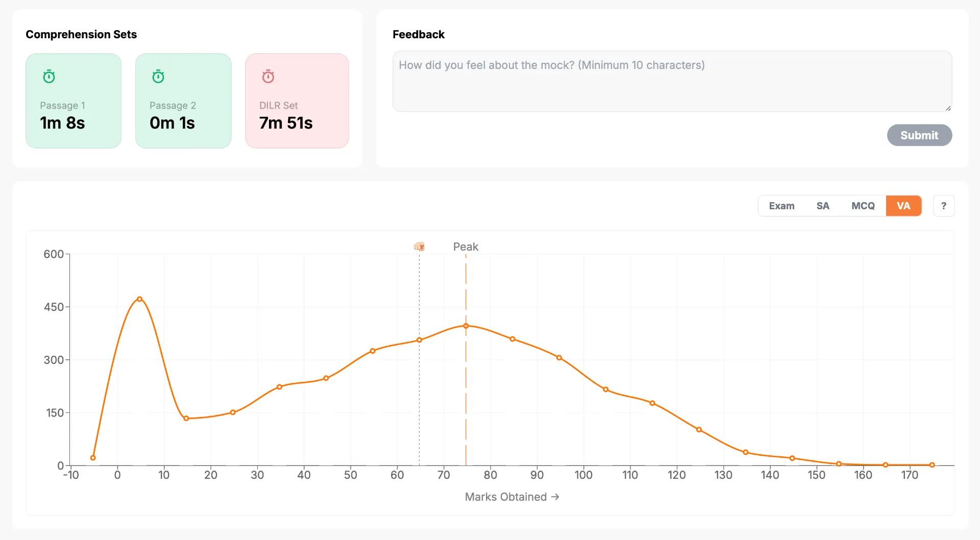Open the Passage 2 comprehension card
The height and width of the screenshot is (540, 980).
(x=183, y=101)
